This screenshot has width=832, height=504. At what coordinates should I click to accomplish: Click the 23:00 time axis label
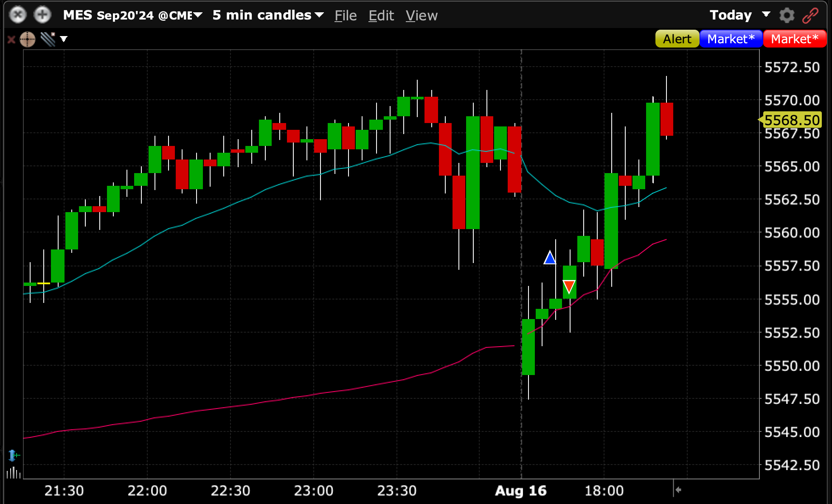(x=314, y=491)
